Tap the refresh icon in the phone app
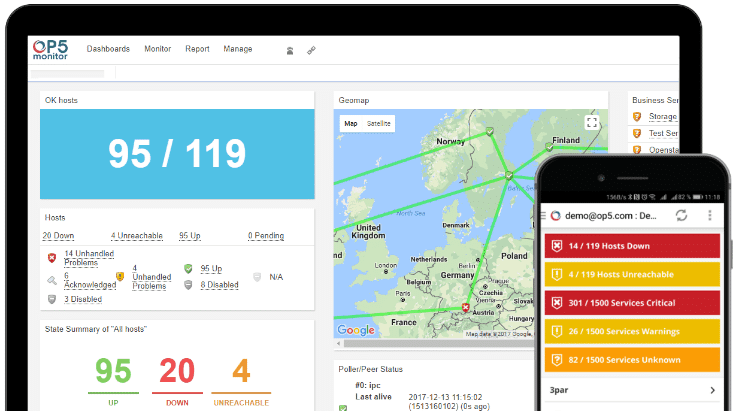 coord(681,215)
